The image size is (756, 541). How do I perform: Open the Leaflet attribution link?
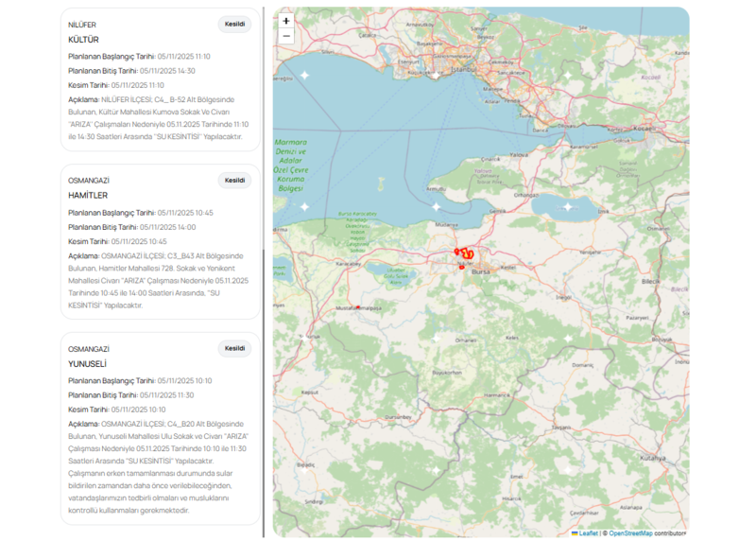click(x=587, y=533)
